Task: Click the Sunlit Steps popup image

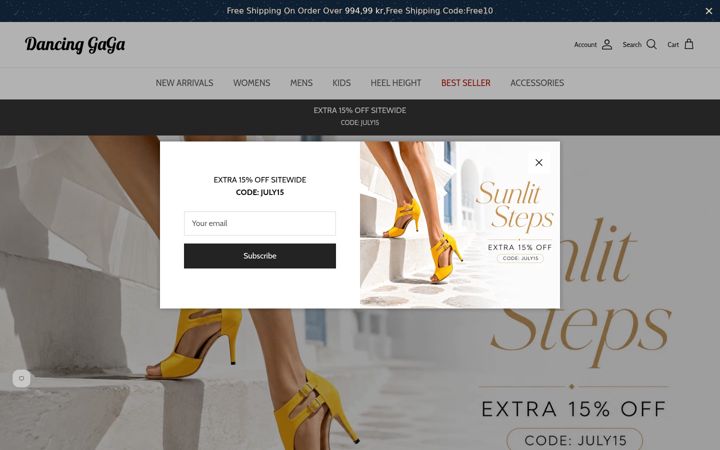Action: coord(460,225)
